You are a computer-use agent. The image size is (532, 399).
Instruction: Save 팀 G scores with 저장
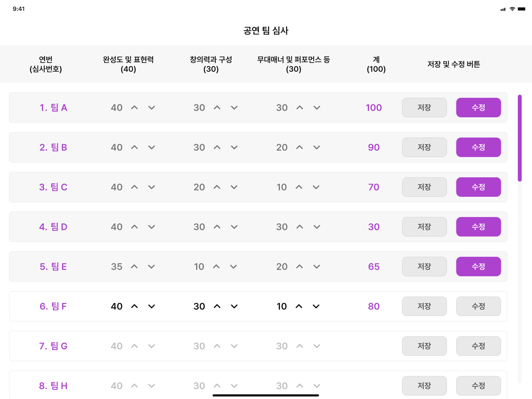[424, 346]
